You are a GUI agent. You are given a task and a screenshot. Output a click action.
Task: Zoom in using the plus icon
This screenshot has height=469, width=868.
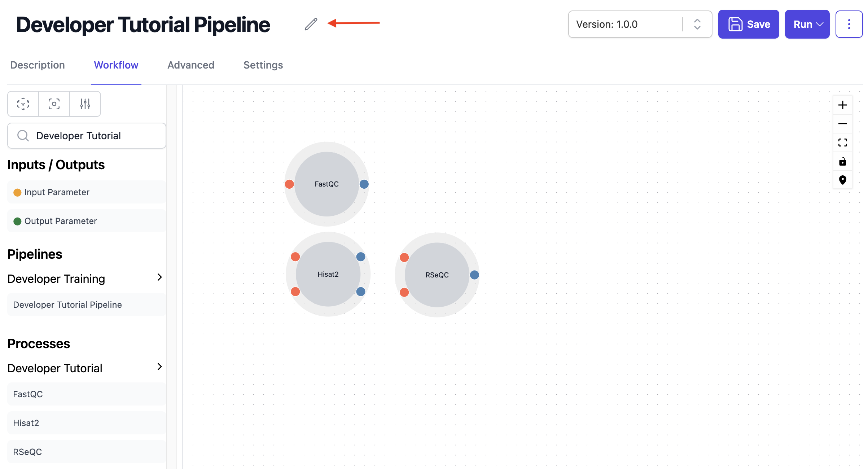point(843,105)
